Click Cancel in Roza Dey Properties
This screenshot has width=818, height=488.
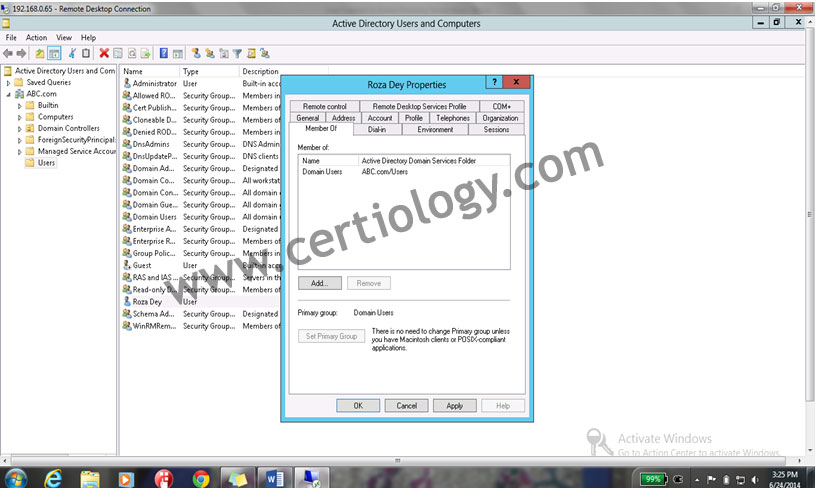click(406, 406)
